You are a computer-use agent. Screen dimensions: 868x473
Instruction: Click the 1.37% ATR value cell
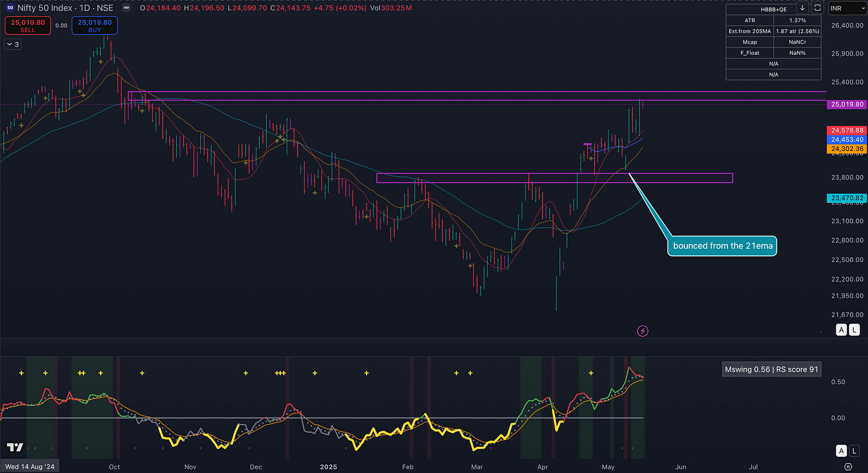pyautogui.click(x=797, y=20)
